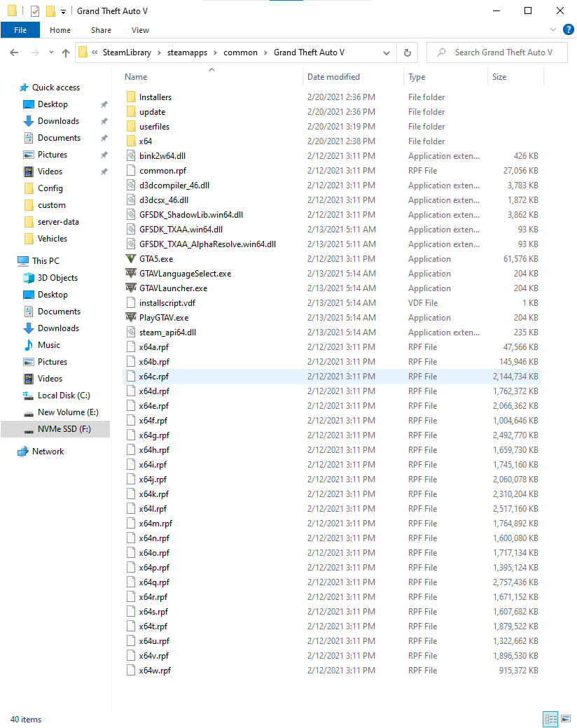The width and height of the screenshot is (577, 728).
Task: Switch to Details view layout icon
Action: click(551, 719)
